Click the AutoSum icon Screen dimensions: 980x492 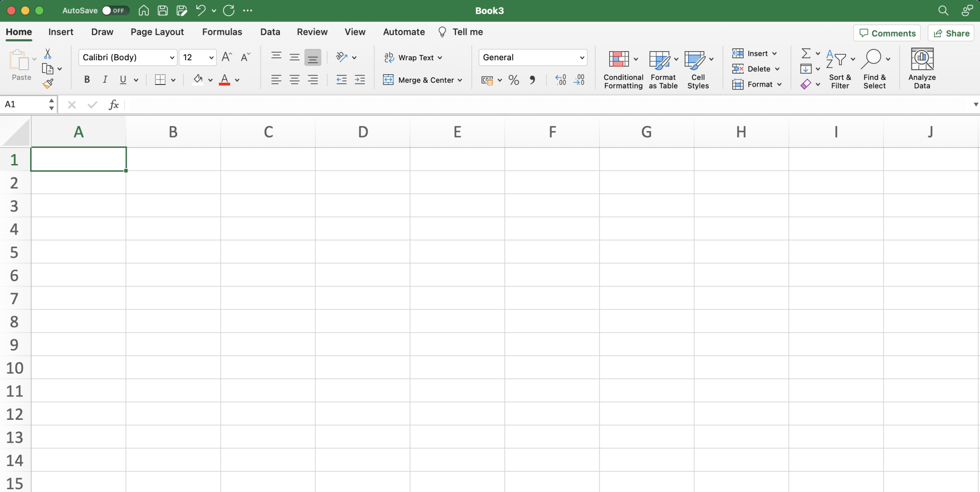point(806,53)
